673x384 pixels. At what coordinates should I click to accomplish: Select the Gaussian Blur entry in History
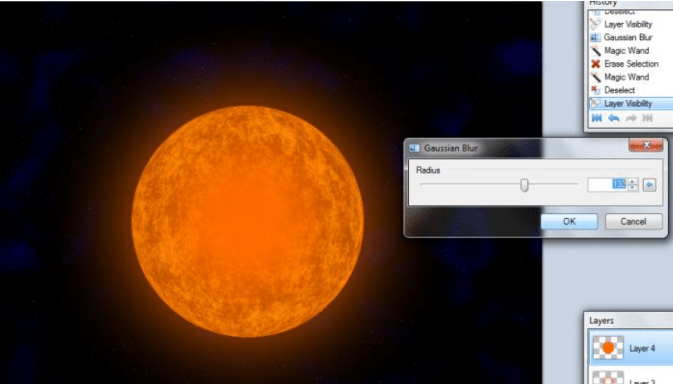pos(631,37)
